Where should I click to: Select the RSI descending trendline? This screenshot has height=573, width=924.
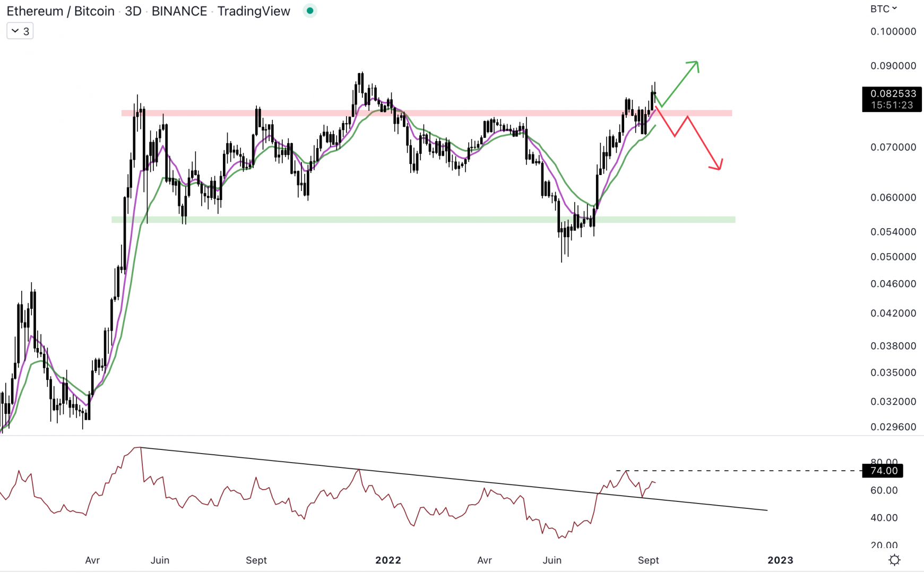pos(454,479)
